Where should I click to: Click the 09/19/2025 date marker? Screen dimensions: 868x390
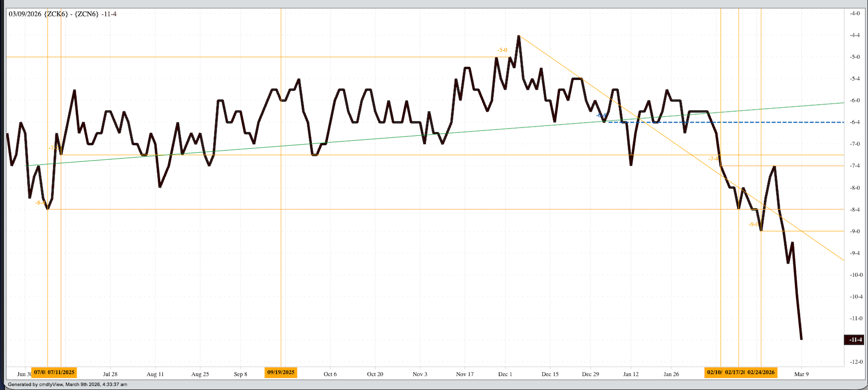(281, 373)
